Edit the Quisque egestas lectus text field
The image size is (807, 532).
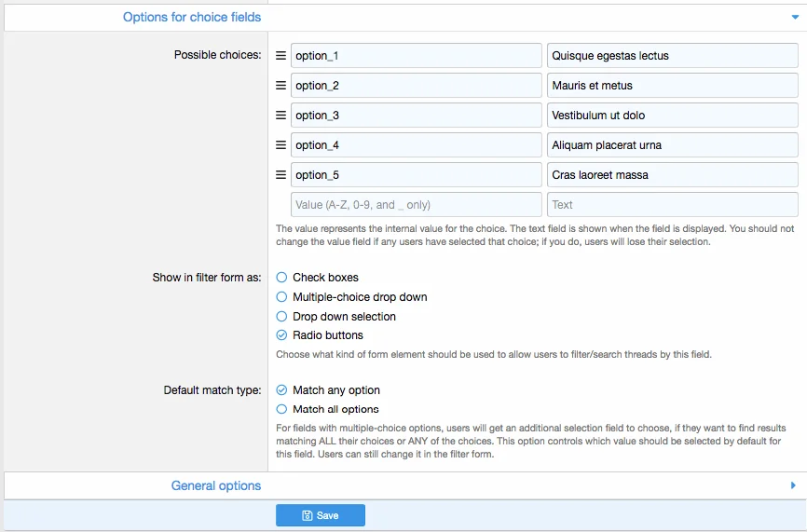click(x=672, y=56)
